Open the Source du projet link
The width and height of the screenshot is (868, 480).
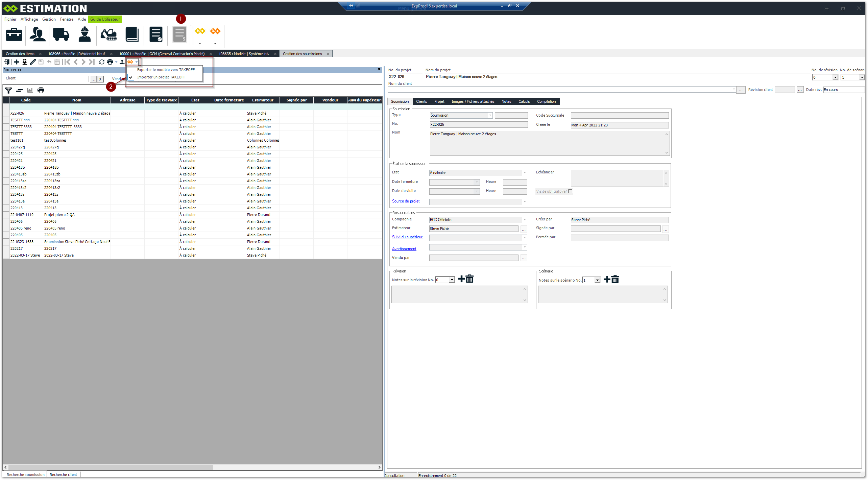[x=406, y=201]
